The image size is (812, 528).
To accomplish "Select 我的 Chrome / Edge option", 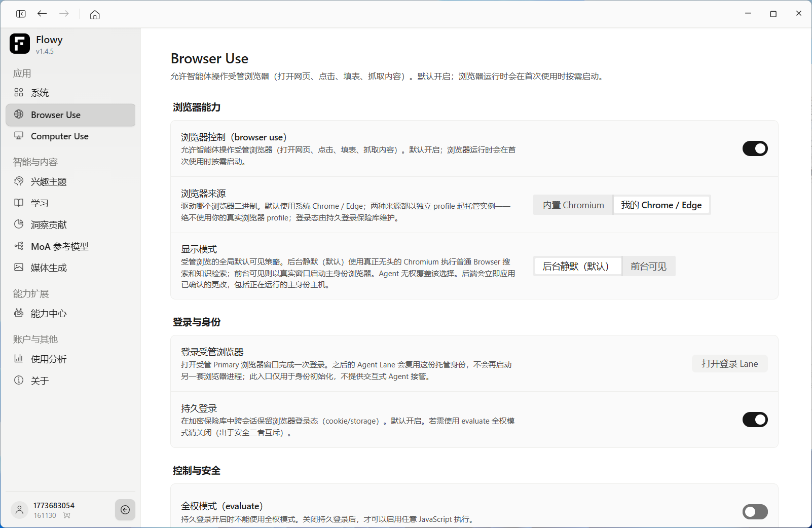I will tap(661, 205).
